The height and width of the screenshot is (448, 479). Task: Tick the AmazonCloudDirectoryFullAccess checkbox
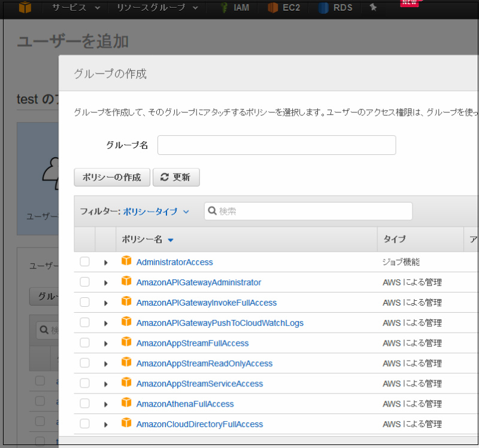point(84,423)
